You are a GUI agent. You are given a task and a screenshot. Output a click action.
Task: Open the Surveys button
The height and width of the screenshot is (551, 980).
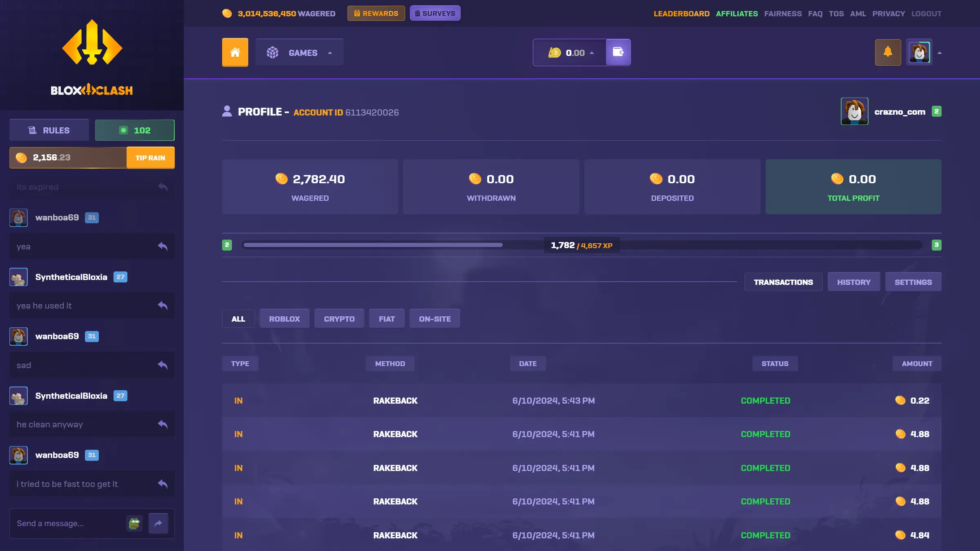[435, 13]
